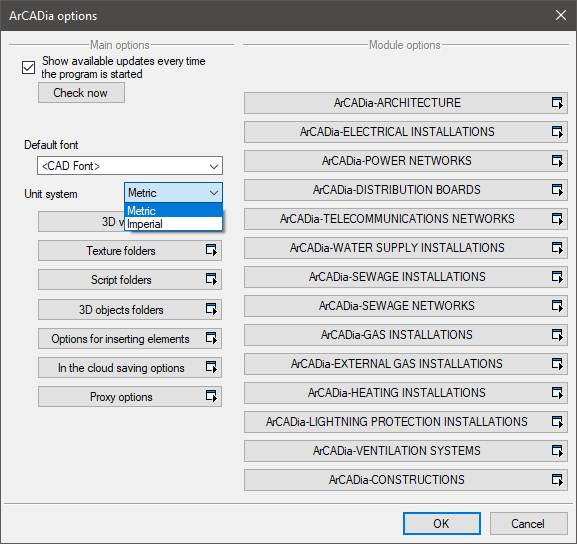This screenshot has width=577, height=544.
Task: Click the VENTILATION SYSTEMS popup icon
Action: [x=557, y=451]
